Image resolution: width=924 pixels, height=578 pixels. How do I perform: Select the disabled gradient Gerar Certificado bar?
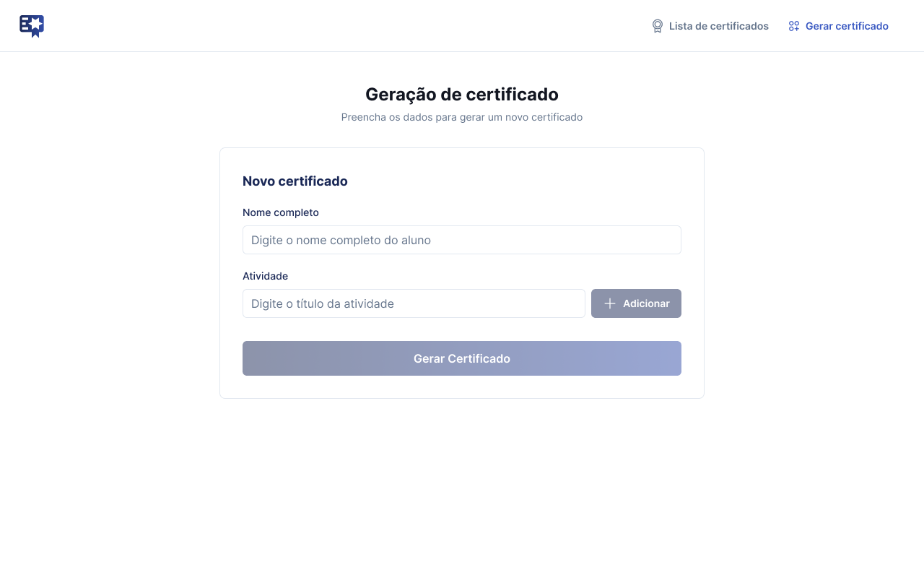click(x=461, y=358)
